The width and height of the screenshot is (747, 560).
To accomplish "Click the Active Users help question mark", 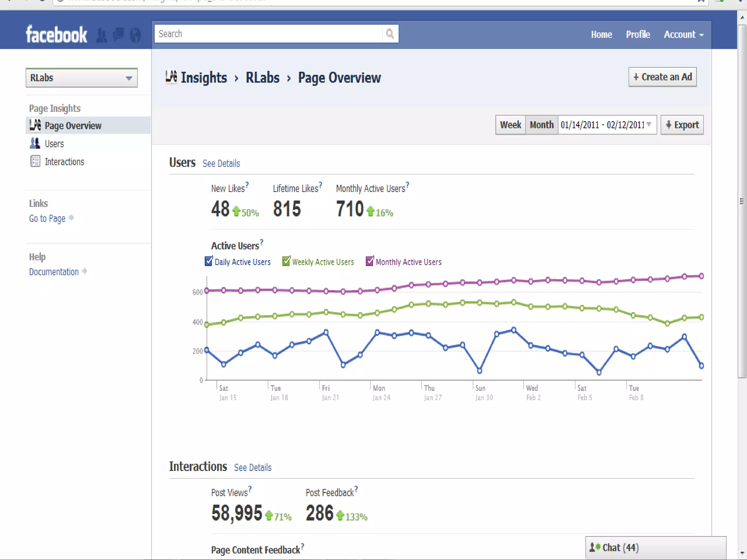I will (x=262, y=242).
